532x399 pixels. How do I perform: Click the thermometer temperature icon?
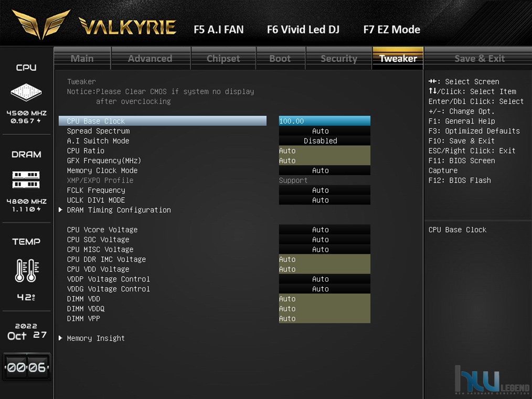coord(27,270)
